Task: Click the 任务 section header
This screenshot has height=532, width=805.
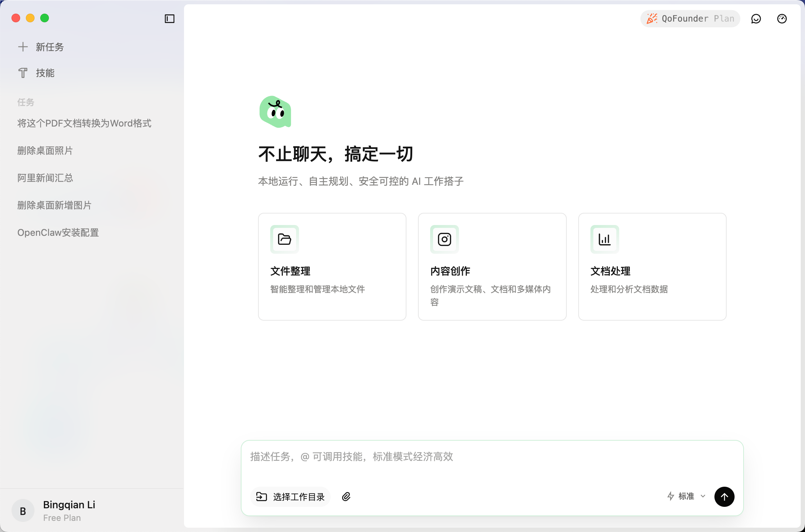Action: tap(26, 102)
